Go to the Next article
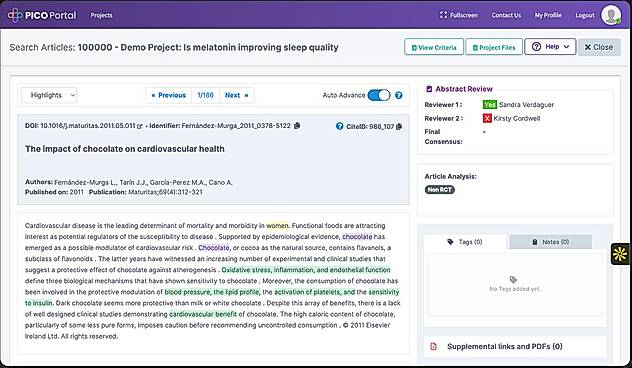Image resolution: width=632 pixels, height=368 pixels. click(x=237, y=96)
